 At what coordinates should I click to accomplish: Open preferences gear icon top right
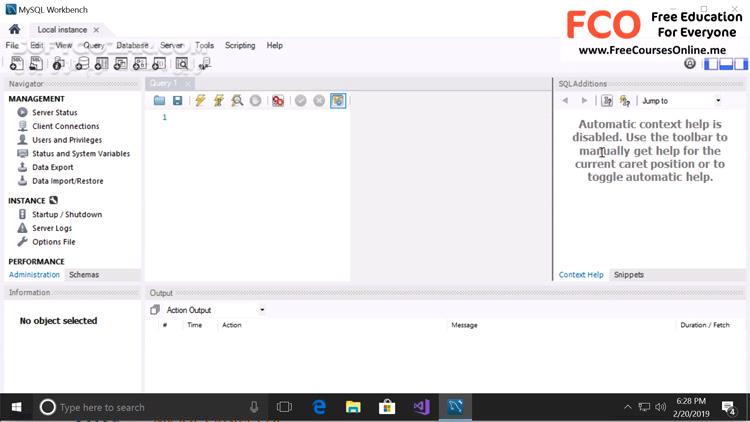(689, 63)
